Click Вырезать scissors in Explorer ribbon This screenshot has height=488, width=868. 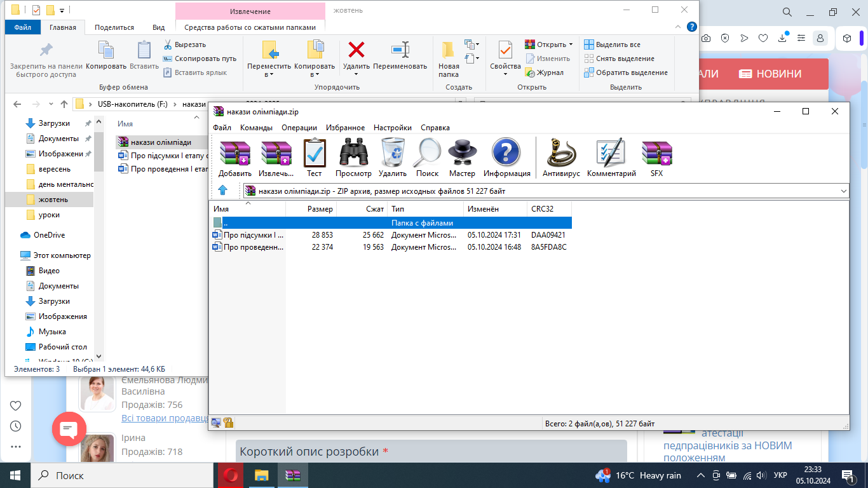click(185, 44)
